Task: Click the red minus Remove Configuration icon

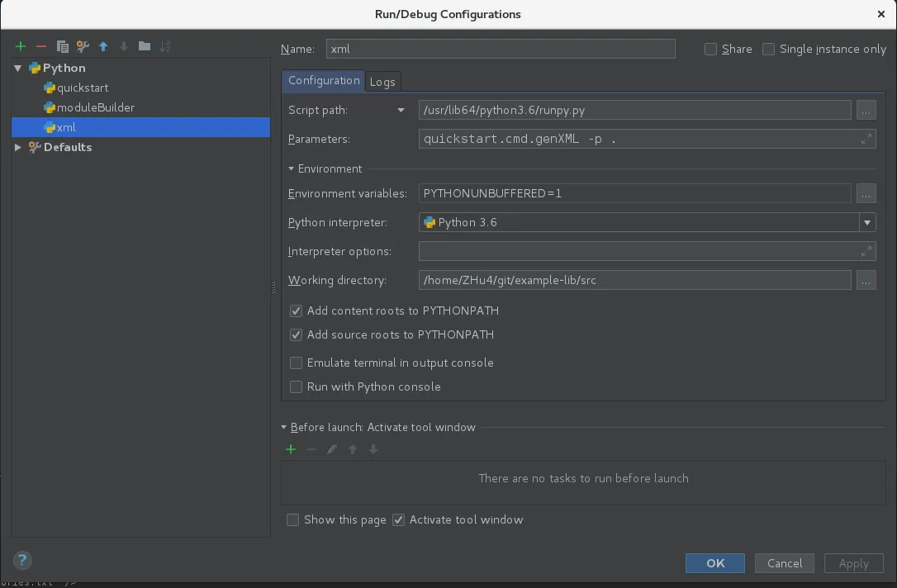Action: point(41,47)
